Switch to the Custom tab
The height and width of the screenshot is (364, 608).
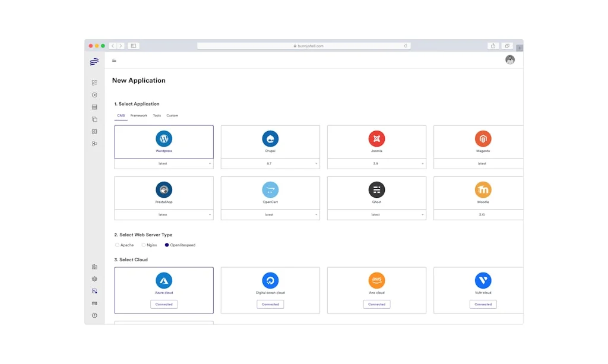pyautogui.click(x=172, y=116)
